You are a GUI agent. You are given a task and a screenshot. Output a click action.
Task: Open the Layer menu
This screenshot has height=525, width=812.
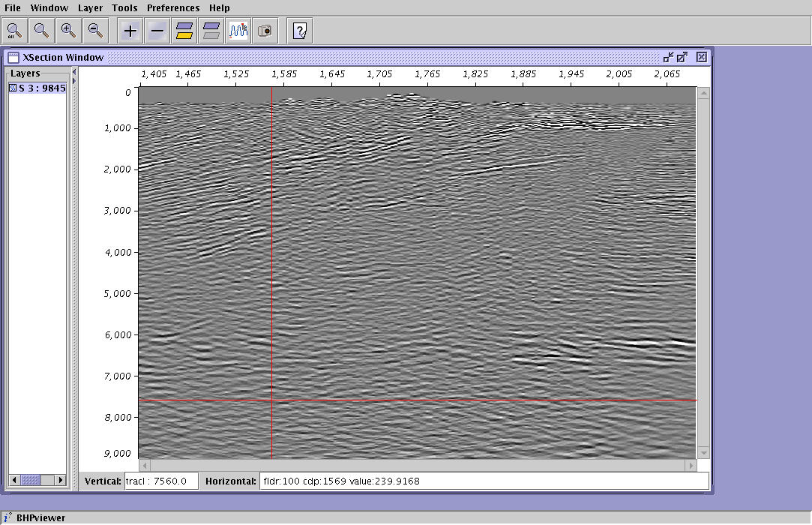tap(90, 7)
